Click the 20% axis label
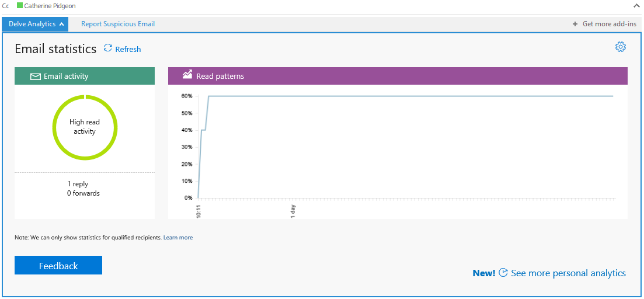This screenshot has width=644, height=299. click(187, 164)
